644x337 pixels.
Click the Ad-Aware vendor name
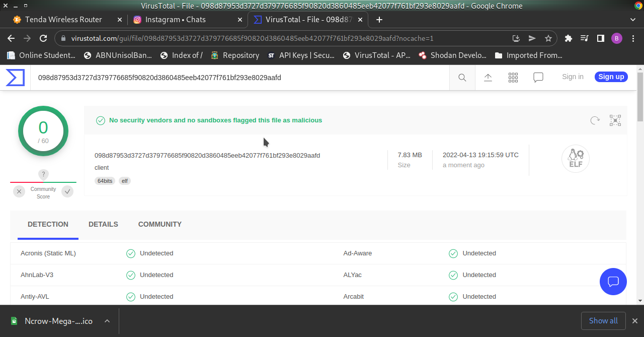[358, 253]
